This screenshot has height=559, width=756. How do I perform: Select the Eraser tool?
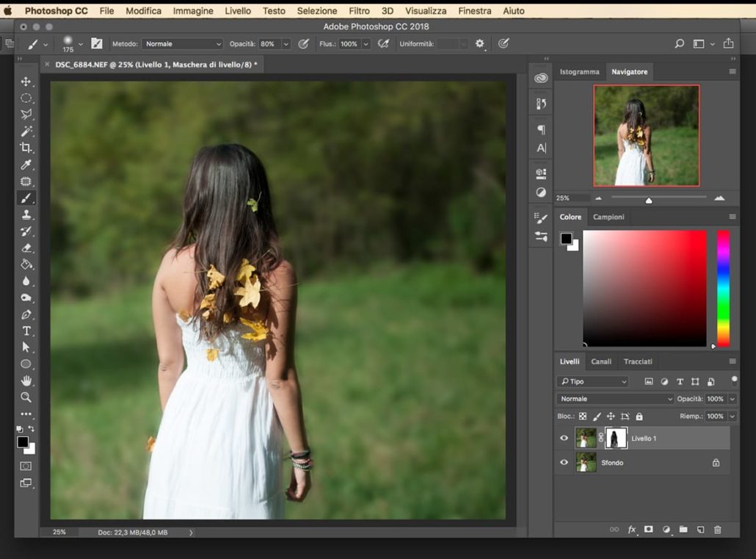[26, 248]
